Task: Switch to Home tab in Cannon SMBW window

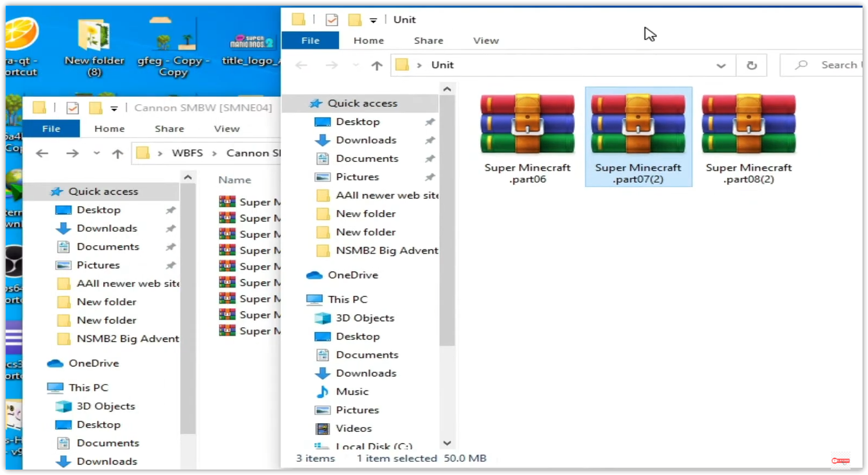Action: pyautogui.click(x=110, y=129)
